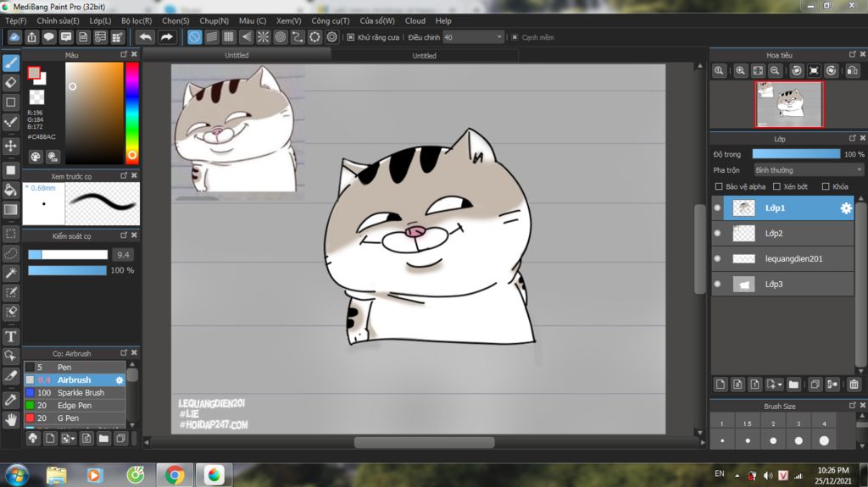Screen dimensions: 868x487
Task: Open Airbrush settings gear
Action: click(x=119, y=380)
